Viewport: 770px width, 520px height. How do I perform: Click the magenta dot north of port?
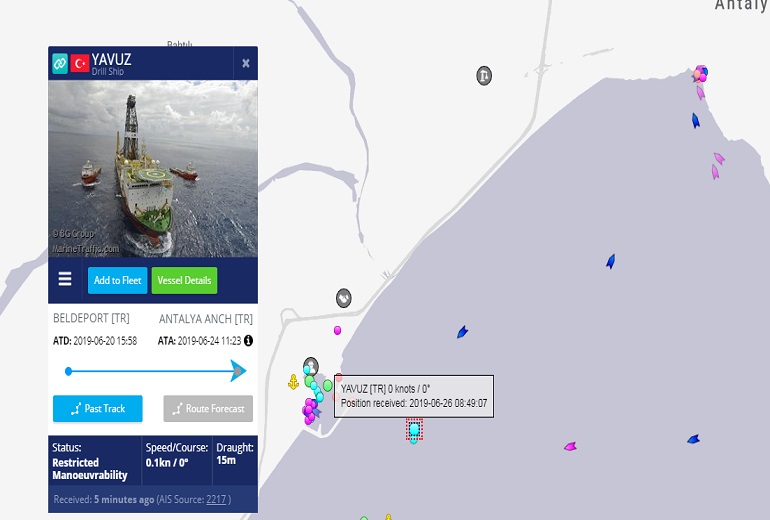pos(337,330)
